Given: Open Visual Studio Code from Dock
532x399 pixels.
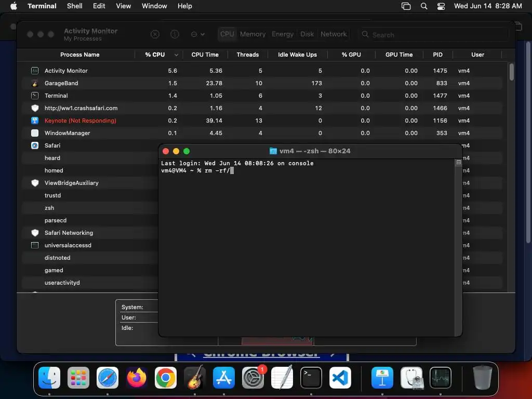Looking at the screenshot, I should tap(340, 378).
